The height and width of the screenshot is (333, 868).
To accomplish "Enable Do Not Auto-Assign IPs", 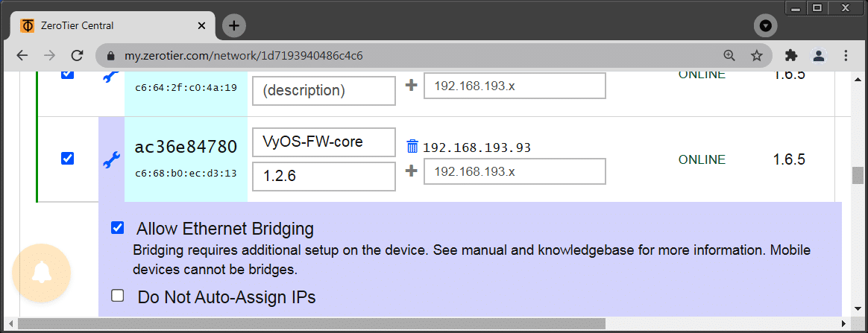I will coord(117,296).
